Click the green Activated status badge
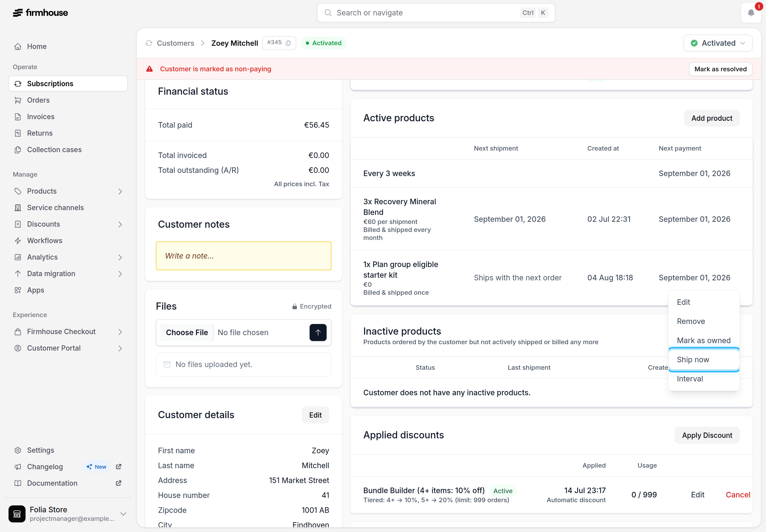The height and width of the screenshot is (532, 766). [x=323, y=43]
